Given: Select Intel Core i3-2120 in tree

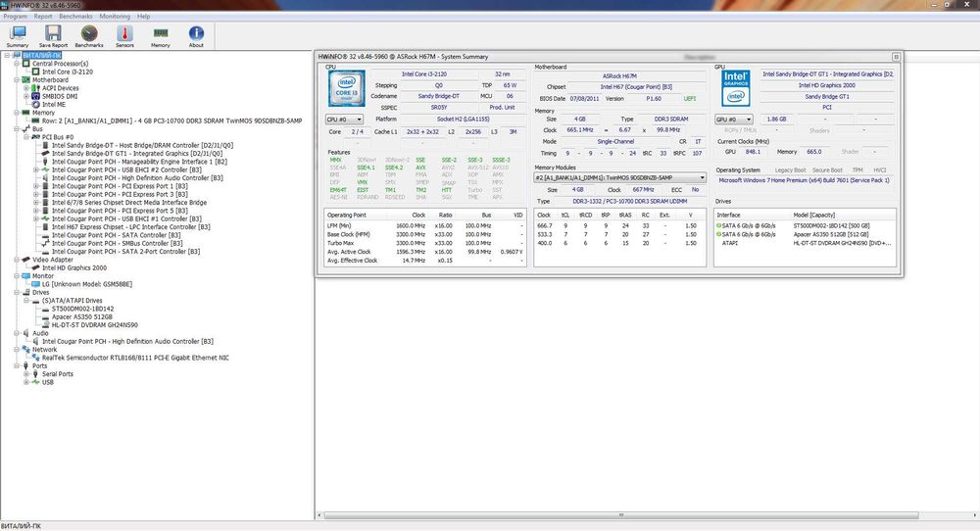Looking at the screenshot, I should [x=68, y=72].
